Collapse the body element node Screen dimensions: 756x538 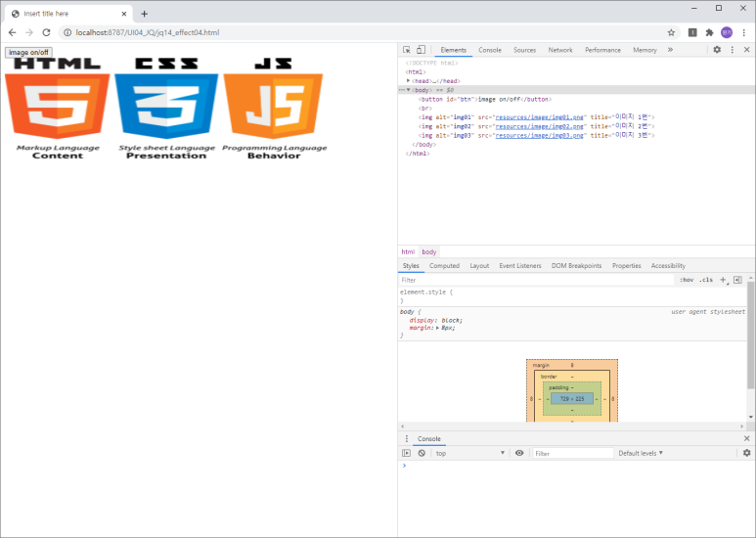point(409,90)
